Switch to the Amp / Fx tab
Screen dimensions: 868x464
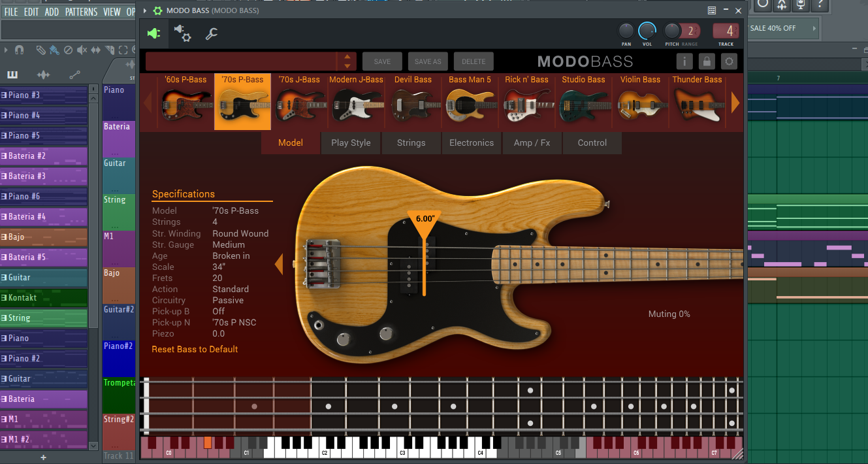532,142
